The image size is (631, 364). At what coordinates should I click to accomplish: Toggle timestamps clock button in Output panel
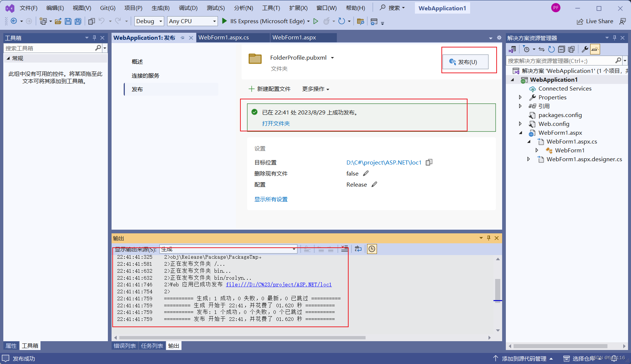coord(372,249)
